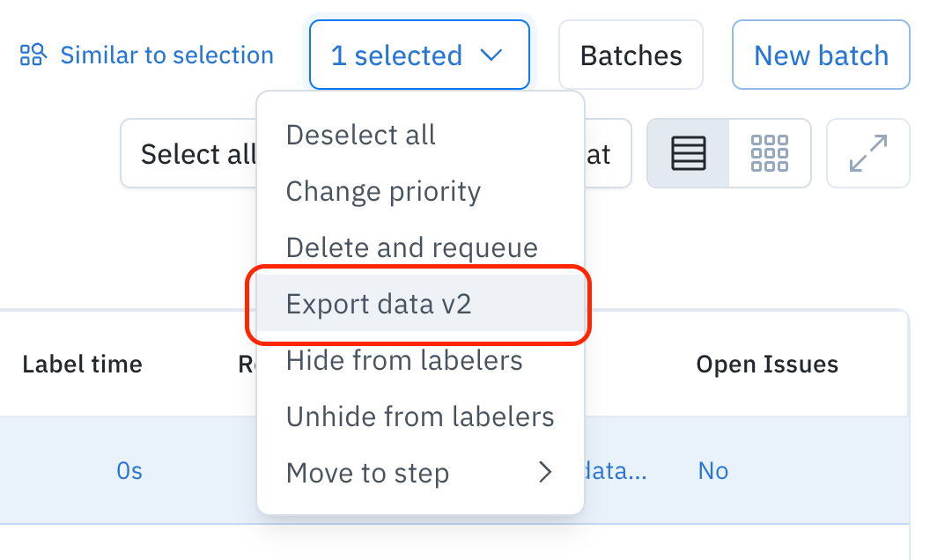Open the No value under Open Issues
Image resolution: width=930 pixels, height=560 pixels.
click(712, 471)
